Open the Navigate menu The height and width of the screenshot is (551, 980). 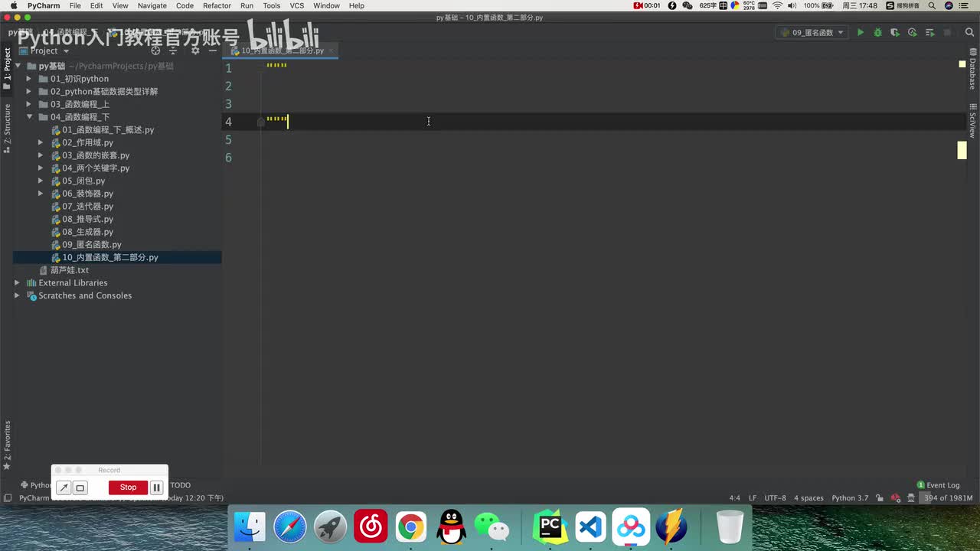point(152,5)
